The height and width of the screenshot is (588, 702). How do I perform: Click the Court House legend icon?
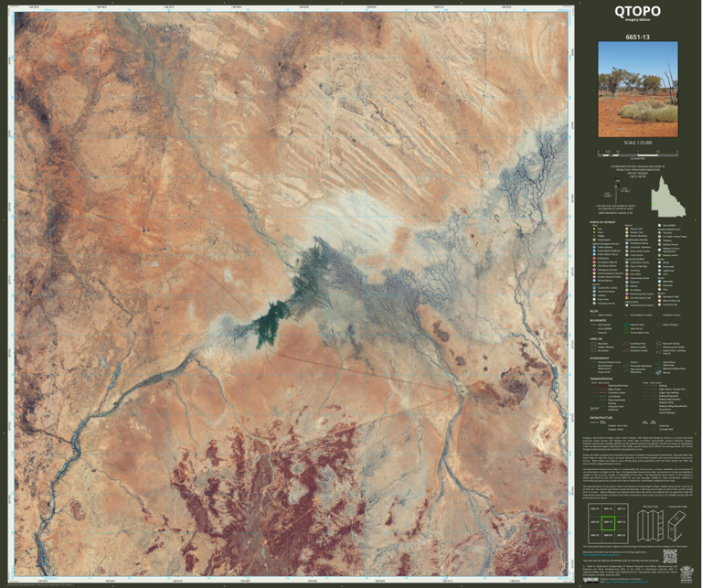[627, 255]
